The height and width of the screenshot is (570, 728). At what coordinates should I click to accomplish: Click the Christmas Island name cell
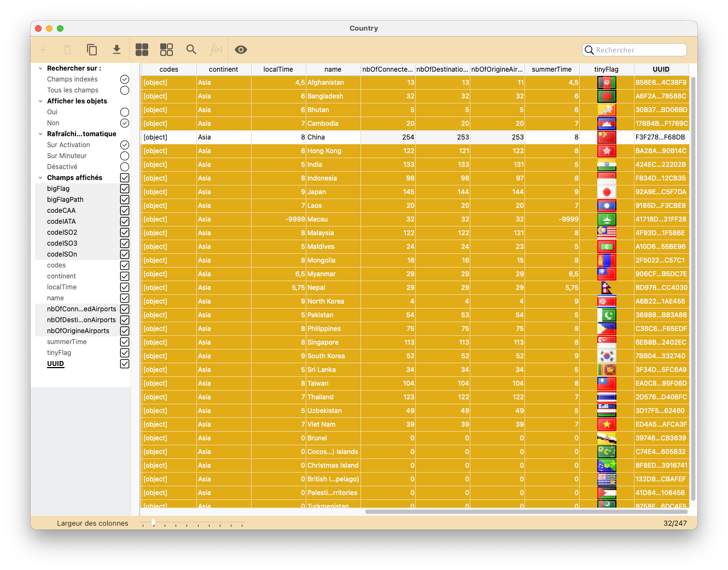[333, 466]
